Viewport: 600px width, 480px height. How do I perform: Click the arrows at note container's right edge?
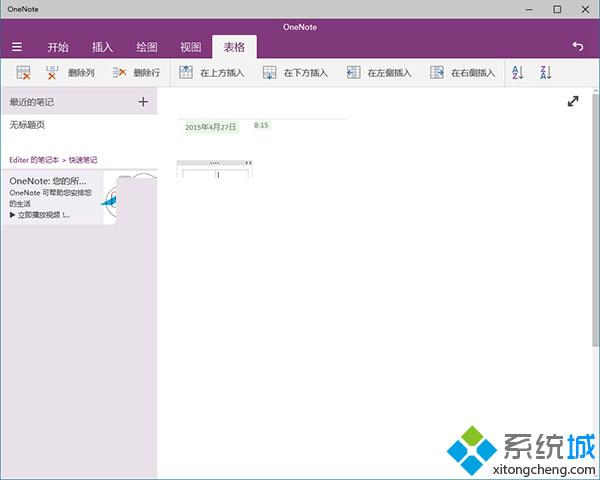pos(248,163)
